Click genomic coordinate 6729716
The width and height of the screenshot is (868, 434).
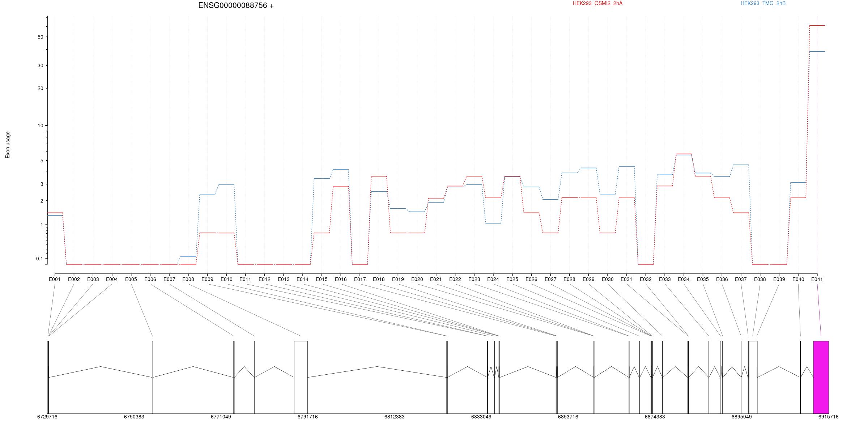point(47,417)
